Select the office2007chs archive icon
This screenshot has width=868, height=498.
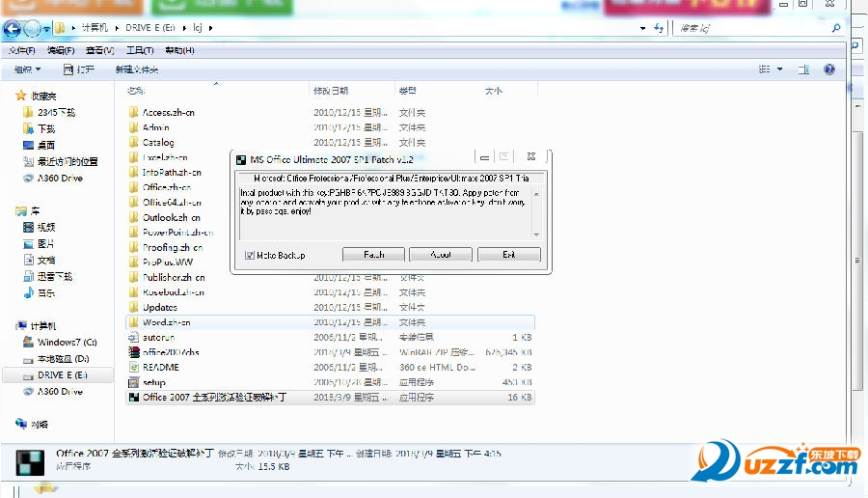133,351
